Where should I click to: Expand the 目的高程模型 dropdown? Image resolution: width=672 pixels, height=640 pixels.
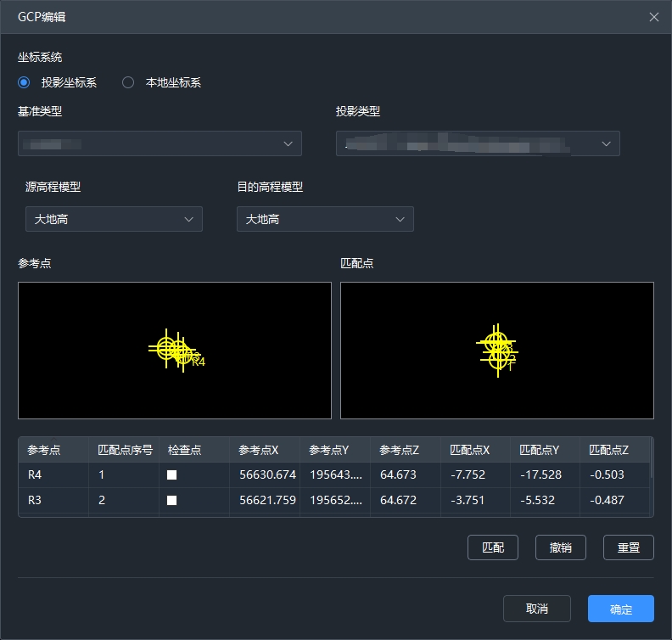[325, 219]
